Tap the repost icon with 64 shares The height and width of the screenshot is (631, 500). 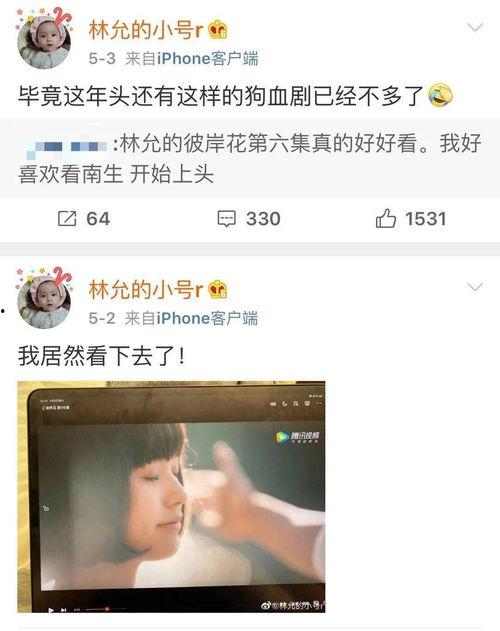(67, 219)
